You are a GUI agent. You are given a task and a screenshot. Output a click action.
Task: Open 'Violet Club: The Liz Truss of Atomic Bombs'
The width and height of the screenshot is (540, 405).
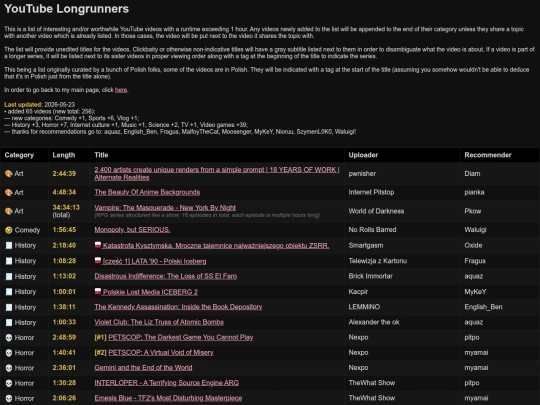[x=159, y=322]
